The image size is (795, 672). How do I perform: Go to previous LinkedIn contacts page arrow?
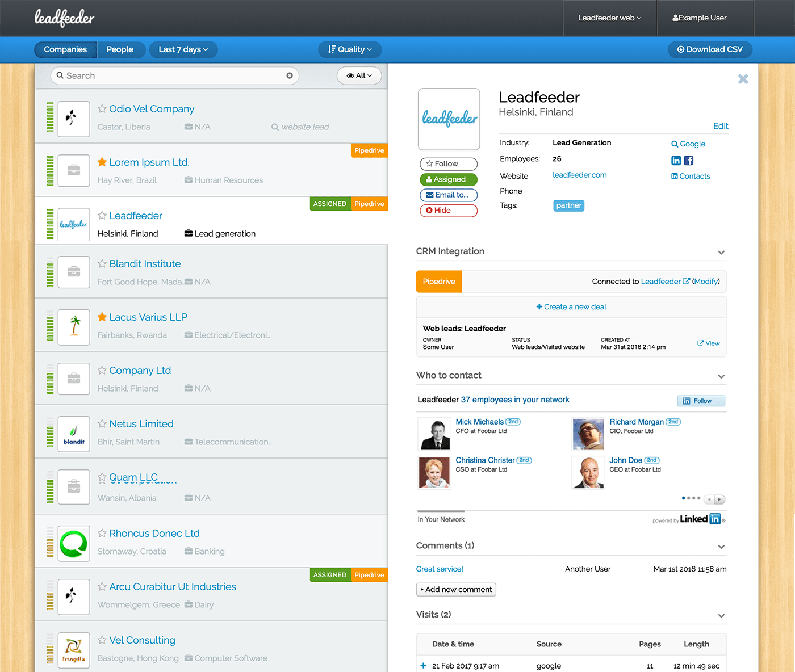tap(709, 499)
